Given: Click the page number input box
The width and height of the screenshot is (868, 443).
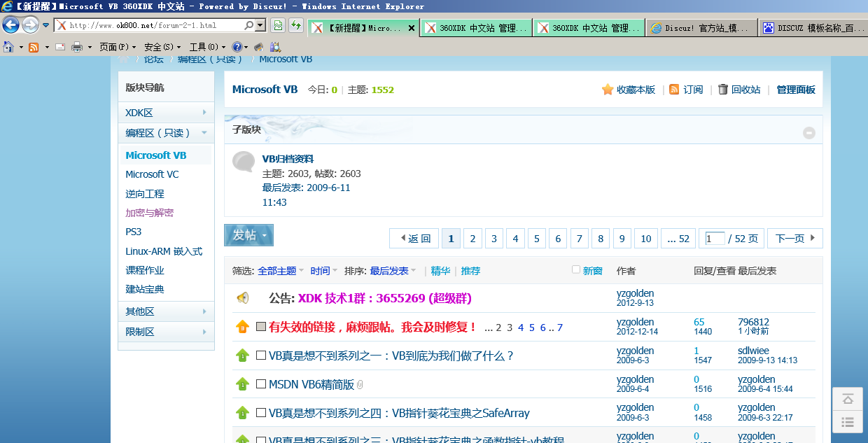Looking at the screenshot, I should 715,239.
